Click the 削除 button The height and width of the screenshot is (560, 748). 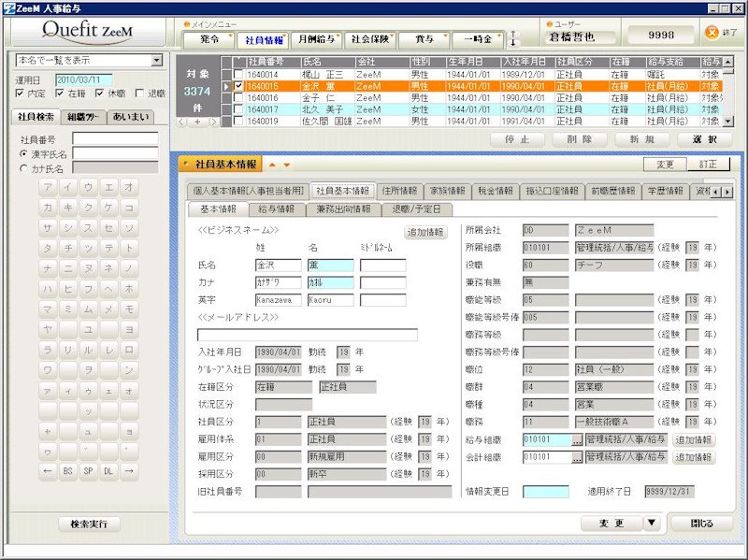point(580,139)
